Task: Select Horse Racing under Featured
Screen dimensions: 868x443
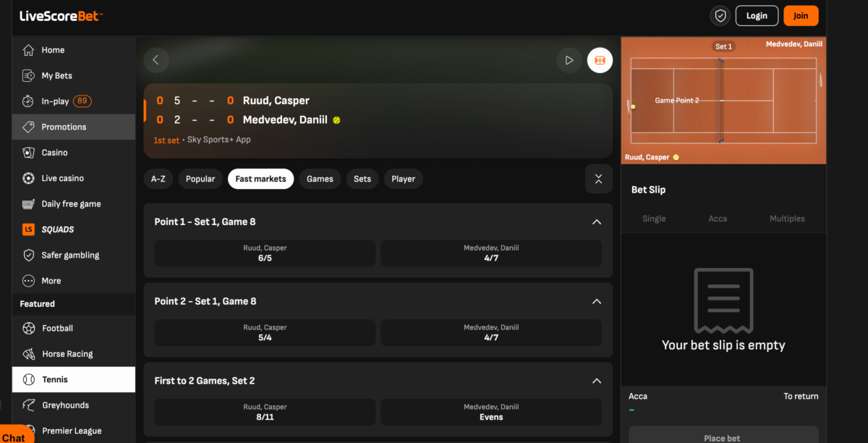Action: click(x=74, y=354)
